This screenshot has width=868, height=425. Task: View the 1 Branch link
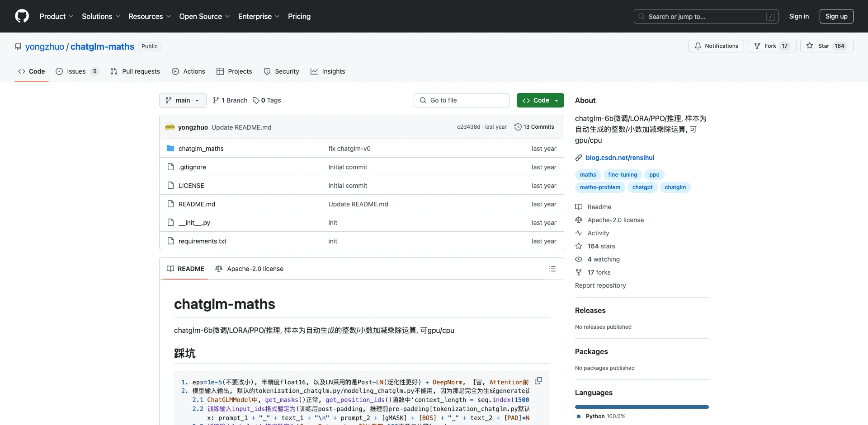pos(230,100)
